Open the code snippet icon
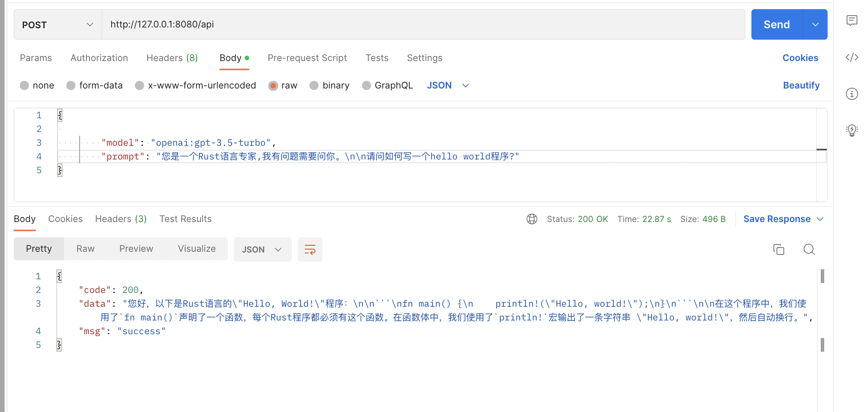The width and height of the screenshot is (868, 412). coord(852,57)
